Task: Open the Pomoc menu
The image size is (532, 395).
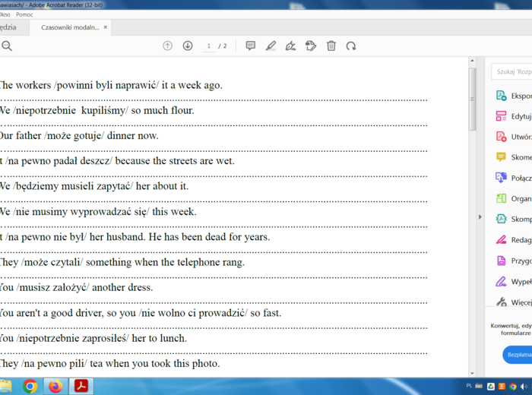Action: coord(24,14)
